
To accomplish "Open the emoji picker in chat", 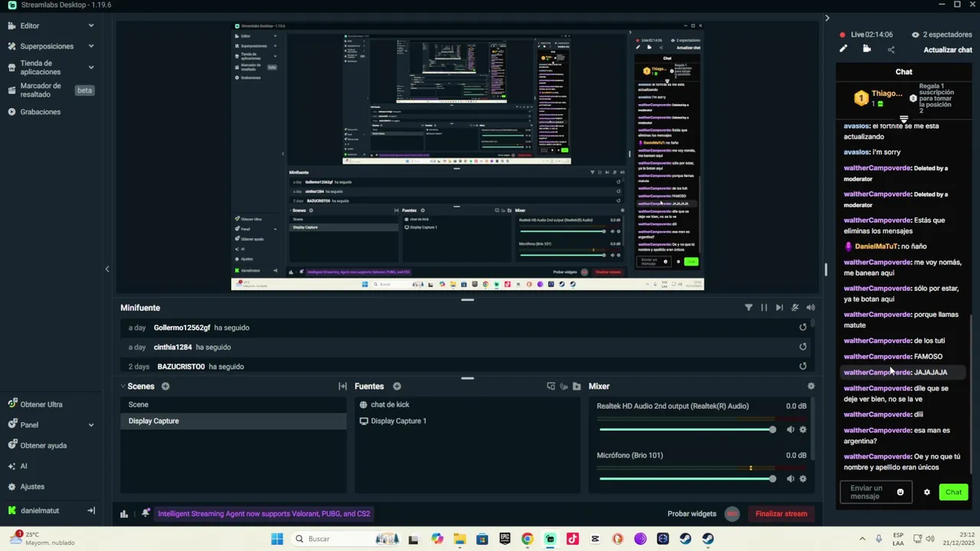I will coord(900,492).
